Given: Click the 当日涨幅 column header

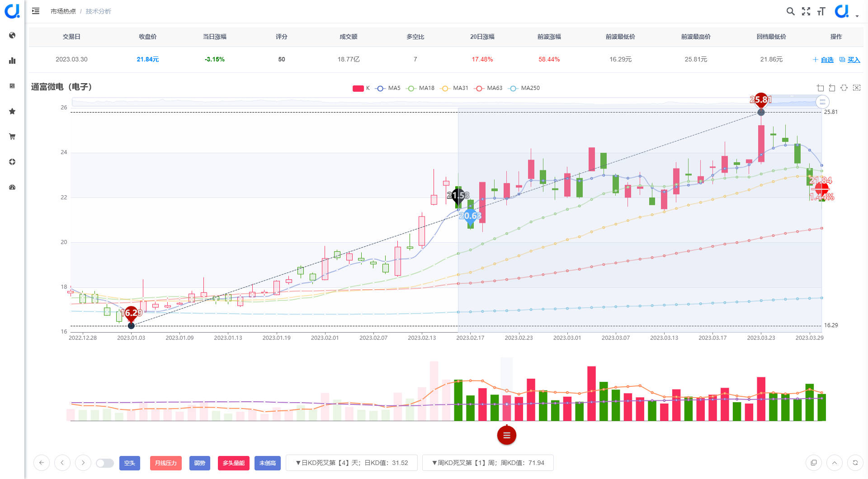Looking at the screenshot, I should coord(215,37).
